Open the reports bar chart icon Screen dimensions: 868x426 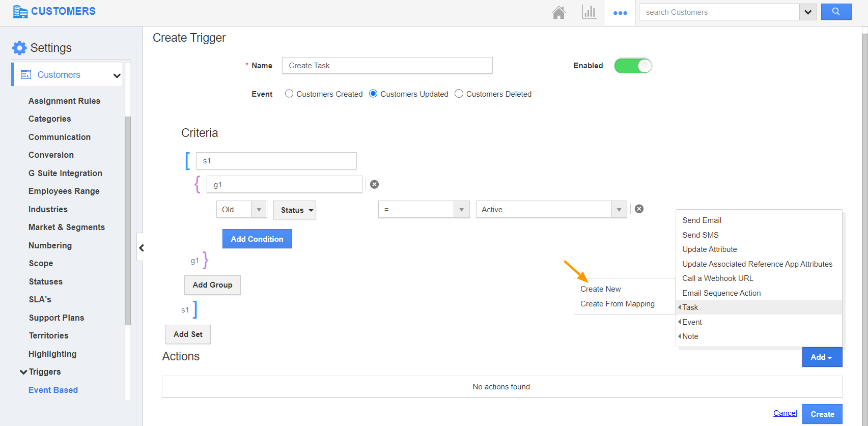click(589, 12)
